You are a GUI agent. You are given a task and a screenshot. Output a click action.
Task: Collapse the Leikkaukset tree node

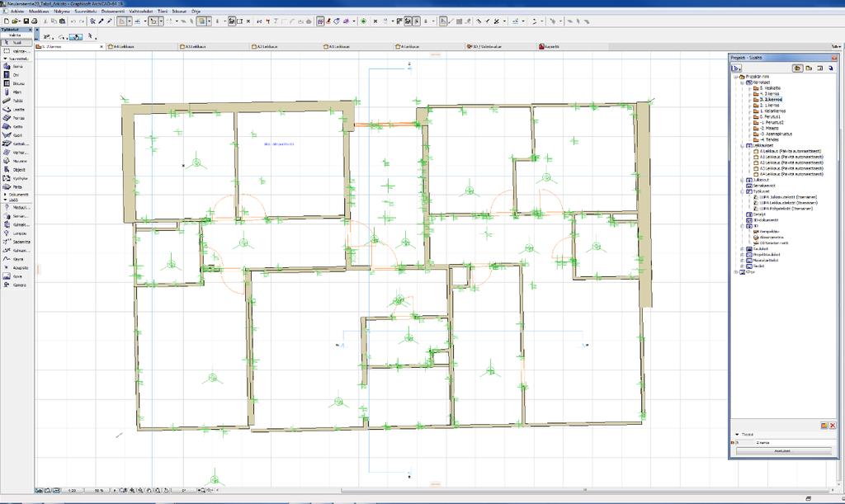tap(743, 145)
